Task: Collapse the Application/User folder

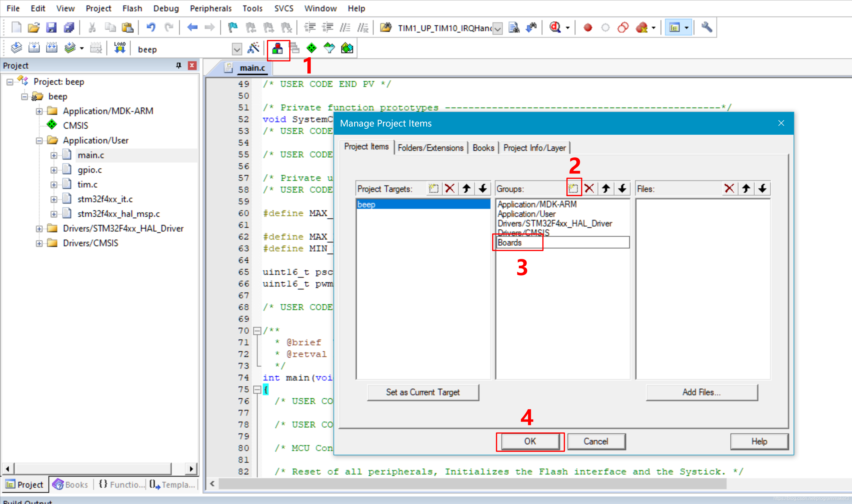Action: pos(39,141)
